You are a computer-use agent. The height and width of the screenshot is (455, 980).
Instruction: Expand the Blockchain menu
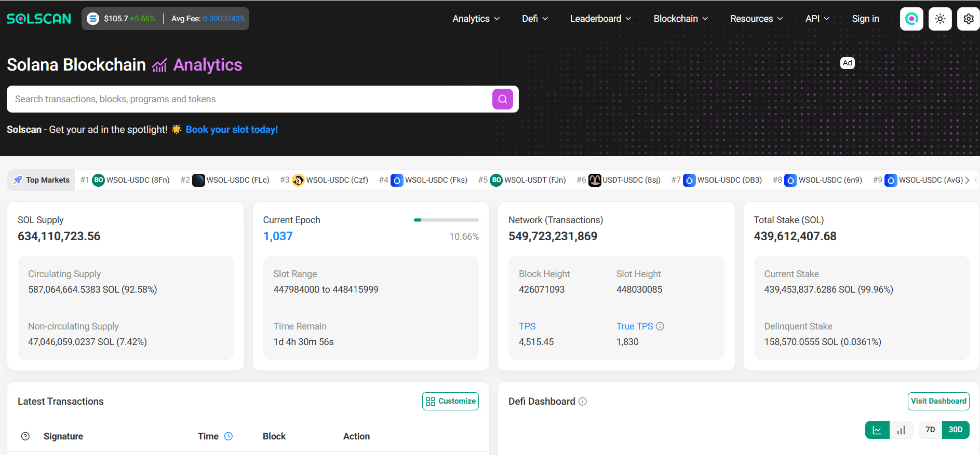coord(681,19)
